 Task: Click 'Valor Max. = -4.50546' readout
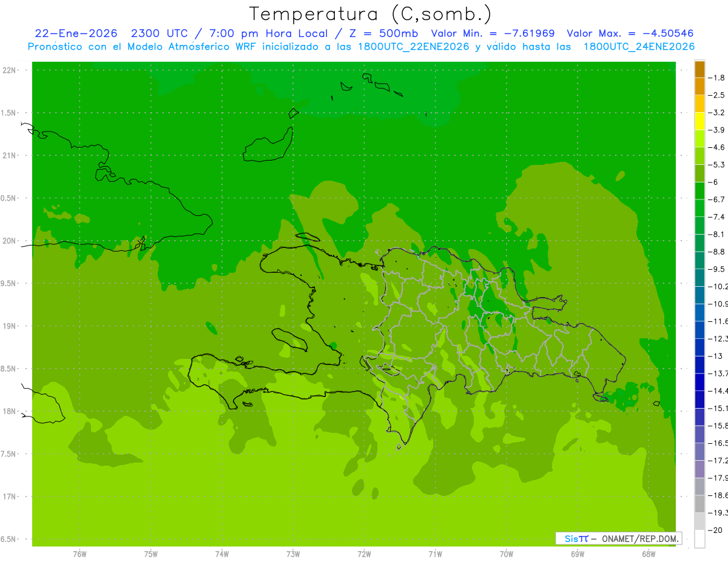[x=630, y=33]
